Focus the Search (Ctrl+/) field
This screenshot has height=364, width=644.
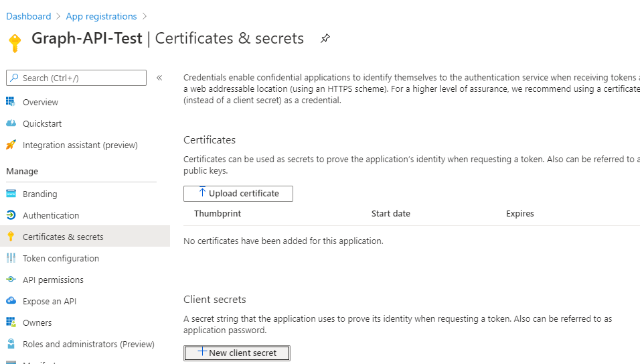(76, 78)
